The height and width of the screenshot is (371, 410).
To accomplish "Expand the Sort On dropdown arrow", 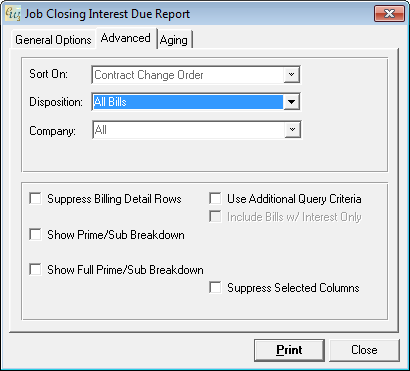I will pos(291,75).
